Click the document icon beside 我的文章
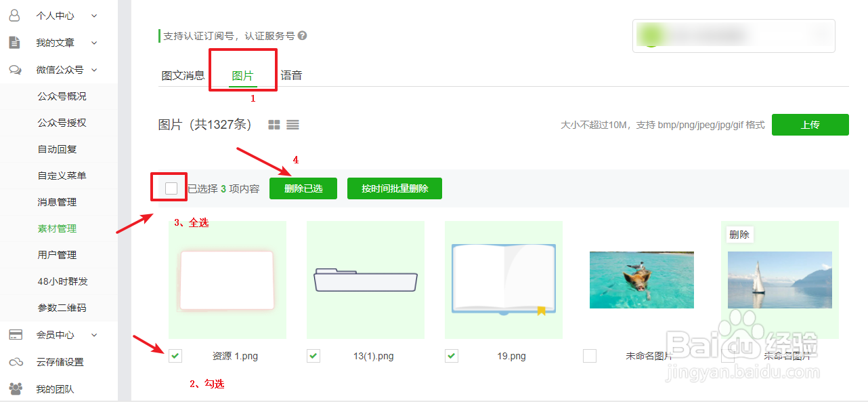Viewport: 868px width, 402px height. point(15,42)
